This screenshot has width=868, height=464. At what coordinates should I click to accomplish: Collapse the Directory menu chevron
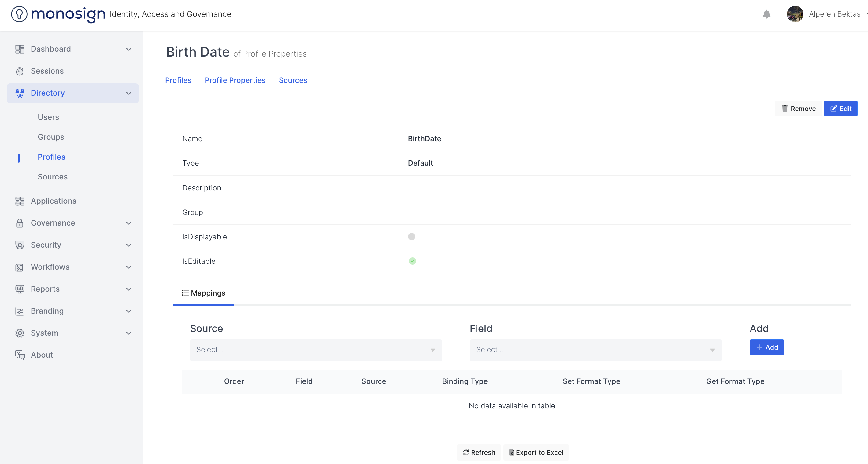pyautogui.click(x=128, y=93)
